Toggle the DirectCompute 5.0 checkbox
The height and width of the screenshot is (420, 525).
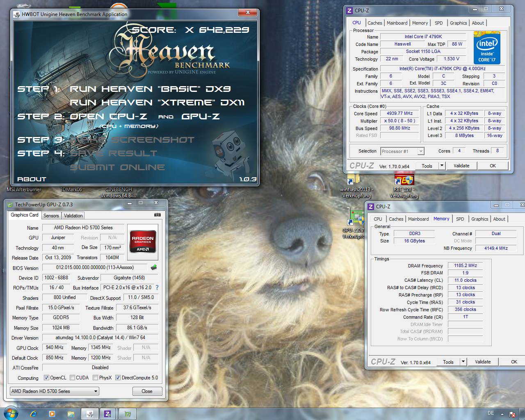click(x=118, y=378)
